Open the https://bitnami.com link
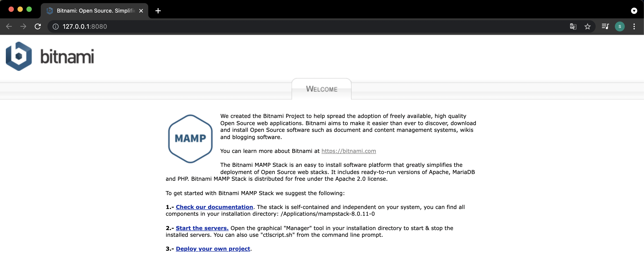The width and height of the screenshot is (644, 261). tap(348, 151)
